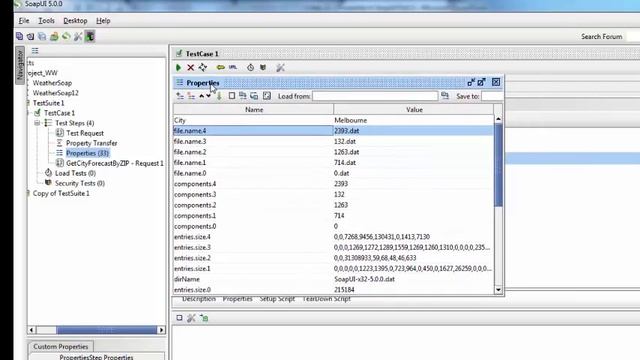Click the URL icon in TestCase toolbar
Image resolution: width=640 pixels, height=360 pixels.
click(233, 67)
